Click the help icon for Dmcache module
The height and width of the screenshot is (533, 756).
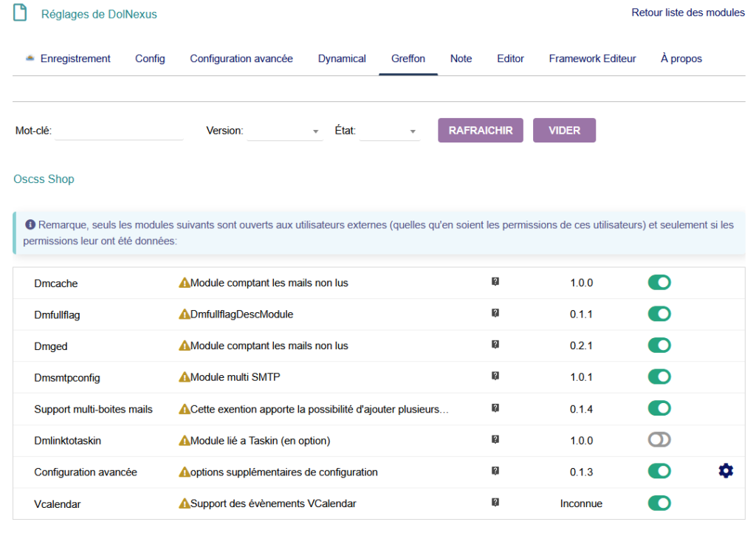(x=495, y=282)
